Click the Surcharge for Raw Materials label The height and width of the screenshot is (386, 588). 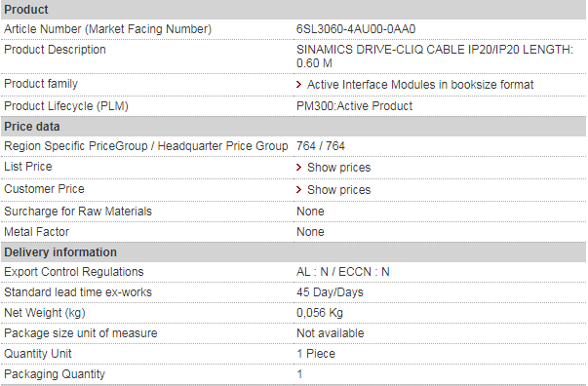pyautogui.click(x=78, y=212)
